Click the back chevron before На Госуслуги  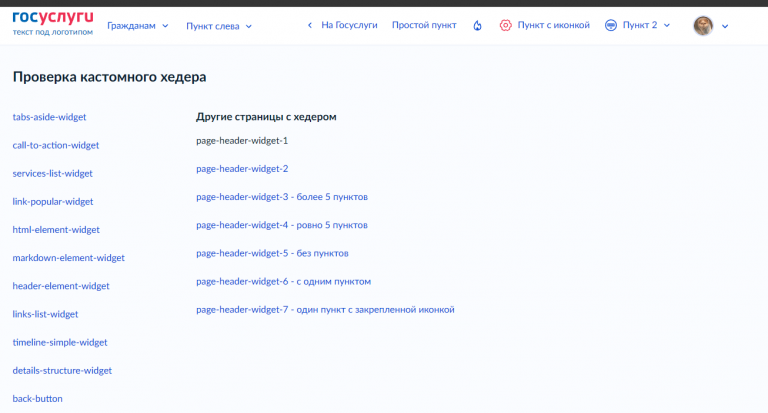click(x=310, y=25)
